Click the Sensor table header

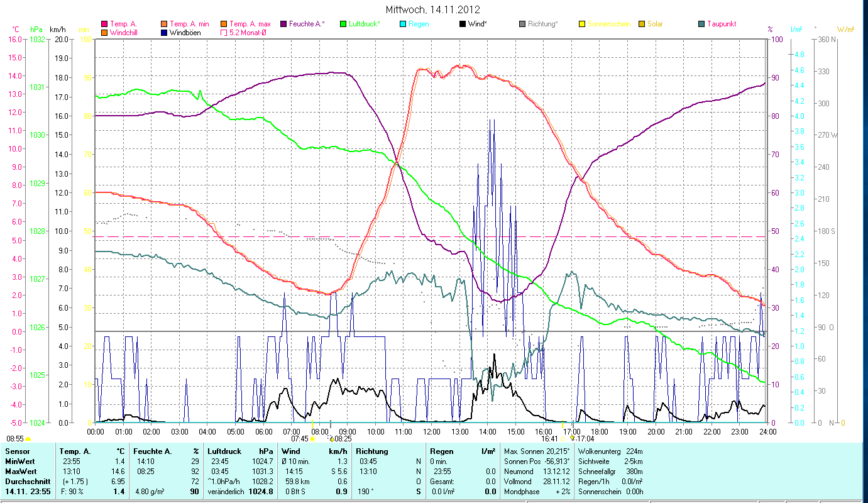[x=17, y=451]
